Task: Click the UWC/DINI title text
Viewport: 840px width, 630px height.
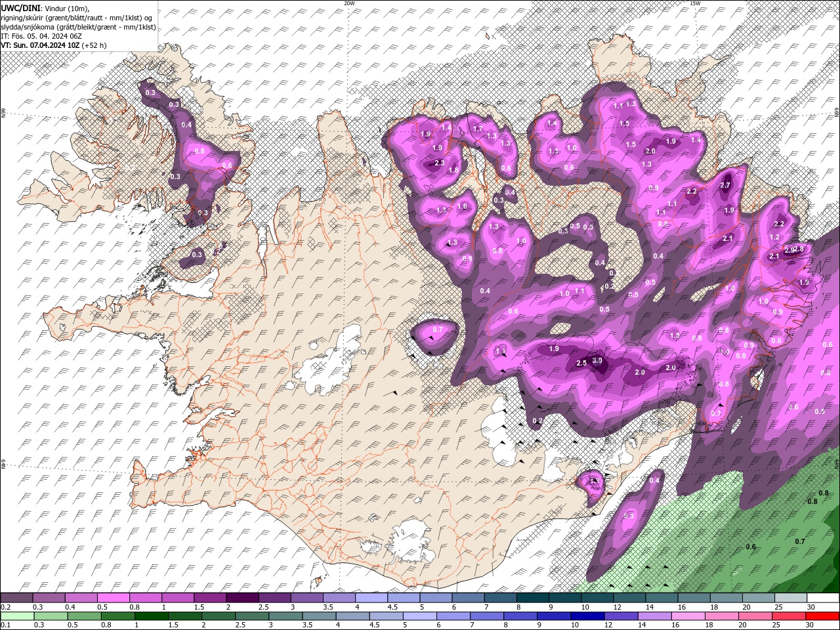Action: click(x=20, y=7)
